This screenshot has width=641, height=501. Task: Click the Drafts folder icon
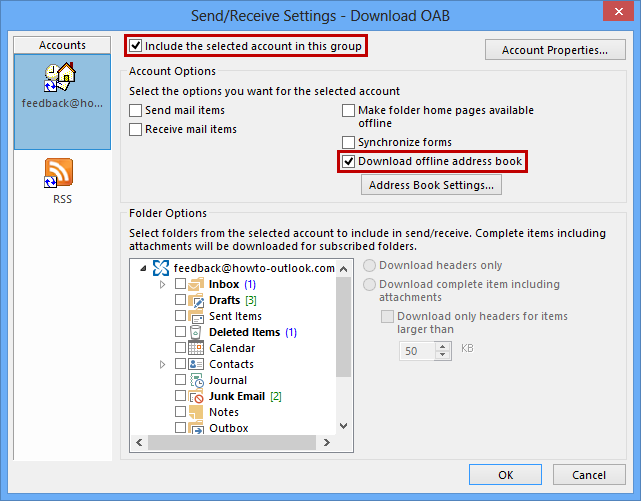[x=196, y=300]
